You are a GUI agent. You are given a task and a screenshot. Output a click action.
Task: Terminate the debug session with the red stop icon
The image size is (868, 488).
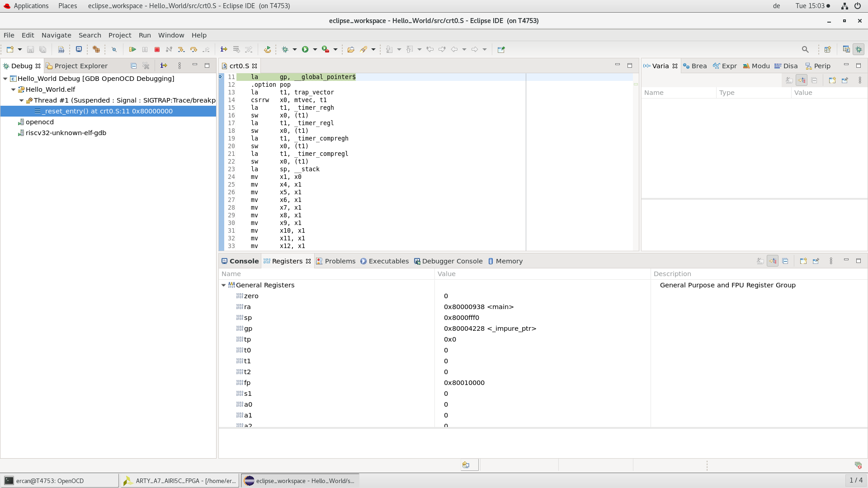[x=157, y=49]
